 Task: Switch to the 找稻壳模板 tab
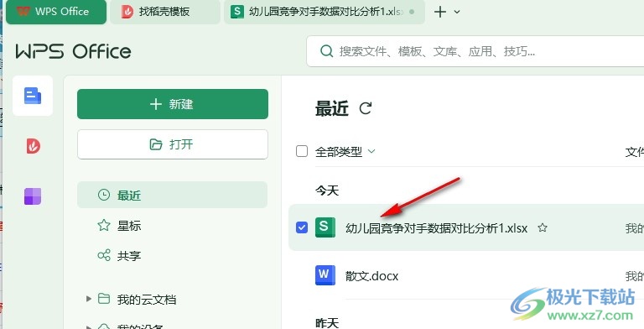pos(164,12)
